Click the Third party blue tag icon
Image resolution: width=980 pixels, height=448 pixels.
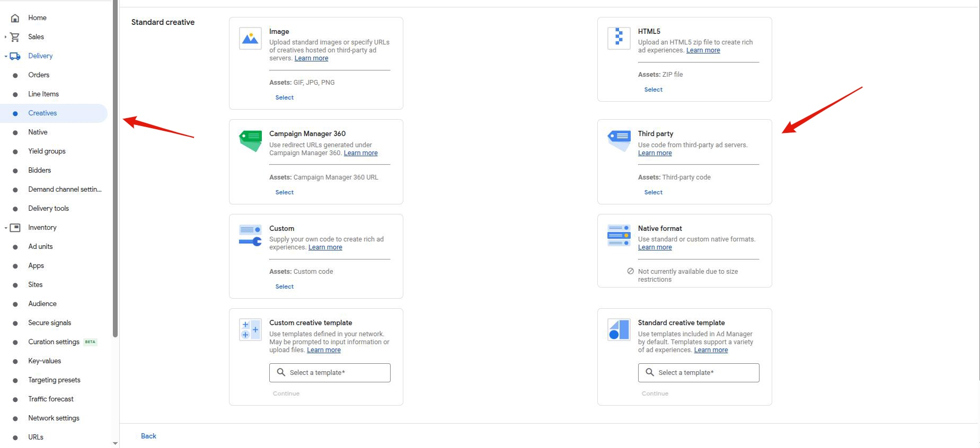point(619,140)
